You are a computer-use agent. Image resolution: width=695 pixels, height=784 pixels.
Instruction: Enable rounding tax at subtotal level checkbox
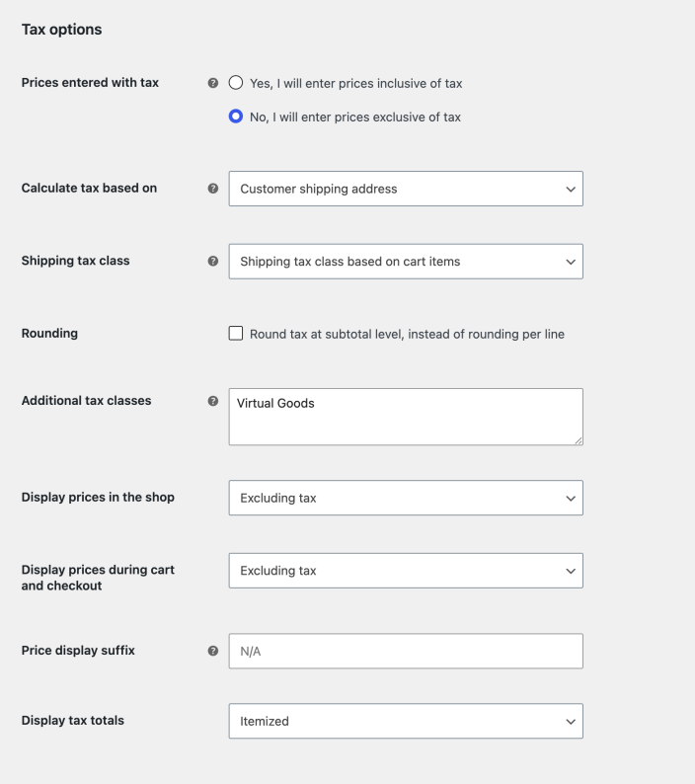pyautogui.click(x=236, y=333)
